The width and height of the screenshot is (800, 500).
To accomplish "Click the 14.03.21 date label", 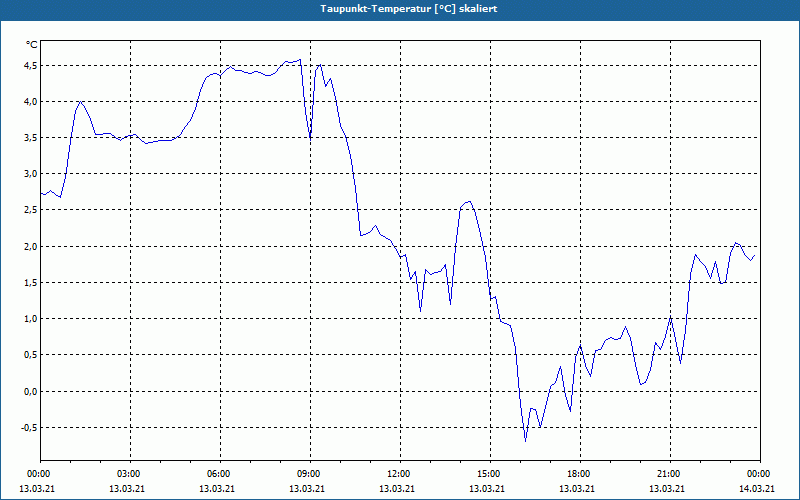I will click(757, 488).
